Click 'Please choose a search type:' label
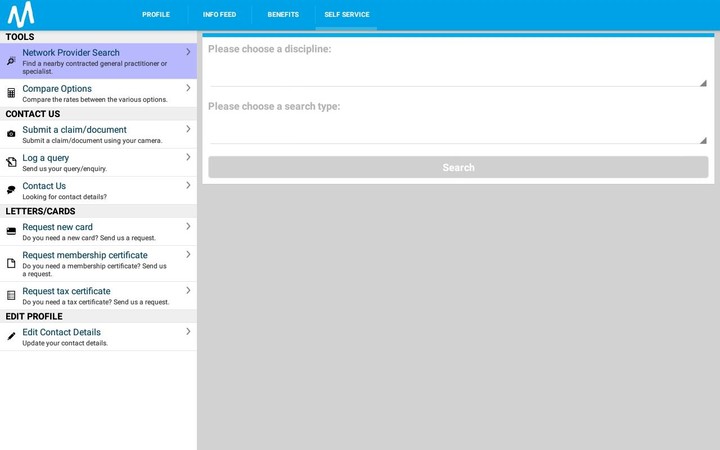The height and width of the screenshot is (450, 720). pyautogui.click(x=274, y=106)
